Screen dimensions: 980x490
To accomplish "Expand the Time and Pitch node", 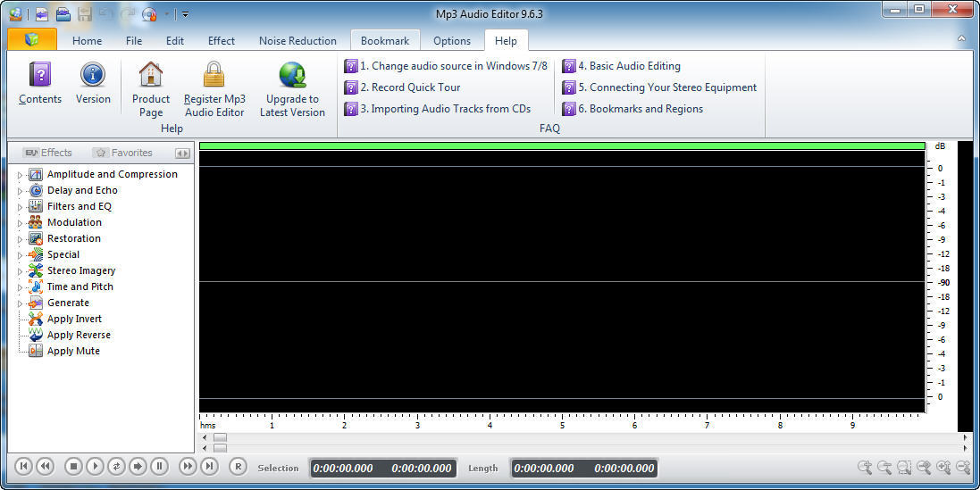I will coord(20,287).
